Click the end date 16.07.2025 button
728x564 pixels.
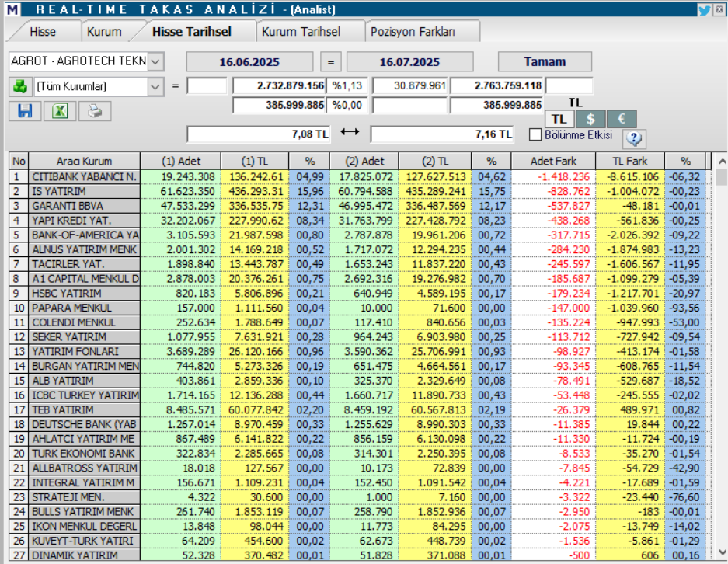(409, 61)
